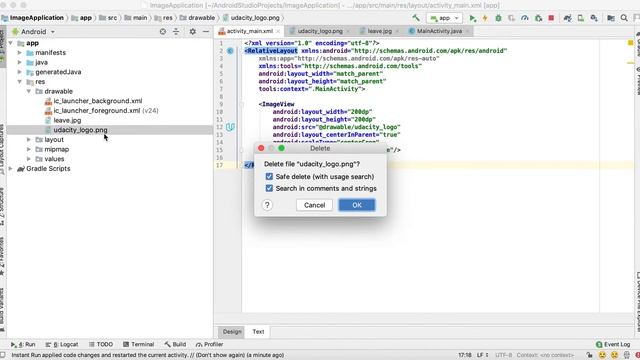The width and height of the screenshot is (640, 360).
Task: Click the Collapse All icon in the Project panel
Action: pyautogui.click(x=176, y=31)
